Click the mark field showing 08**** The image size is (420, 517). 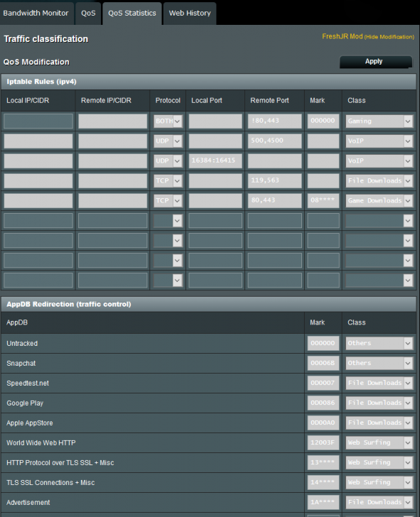323,200
